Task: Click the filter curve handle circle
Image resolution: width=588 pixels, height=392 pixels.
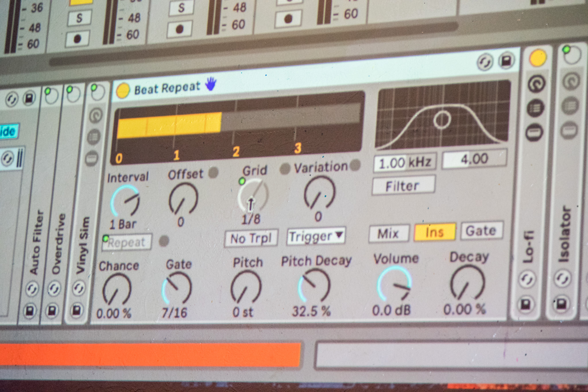Action: [442, 120]
